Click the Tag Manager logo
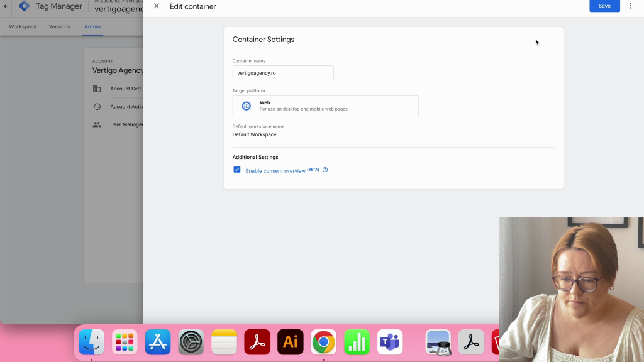 pos(25,6)
